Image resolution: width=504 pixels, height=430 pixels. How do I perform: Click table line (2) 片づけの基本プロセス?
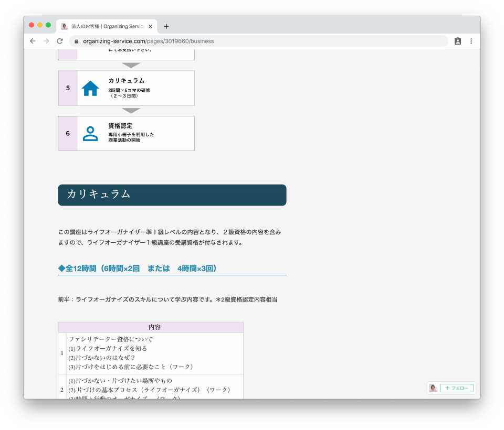point(150,390)
